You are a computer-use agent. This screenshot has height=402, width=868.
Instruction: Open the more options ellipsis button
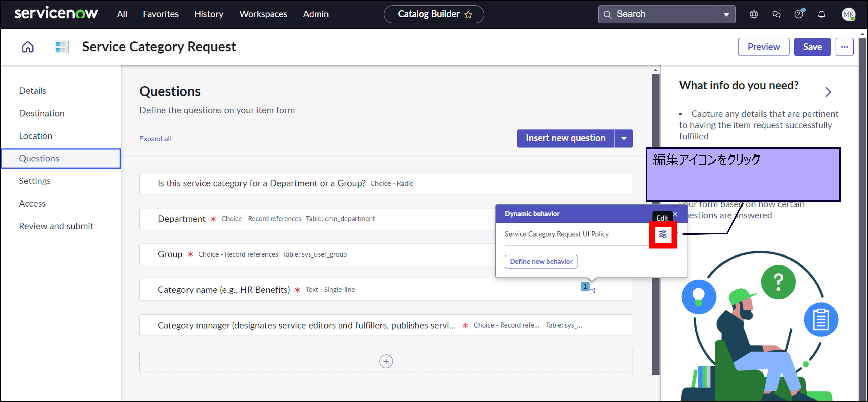point(844,47)
